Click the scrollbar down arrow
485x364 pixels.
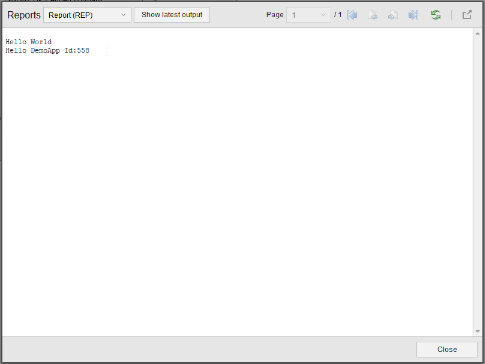point(477,331)
